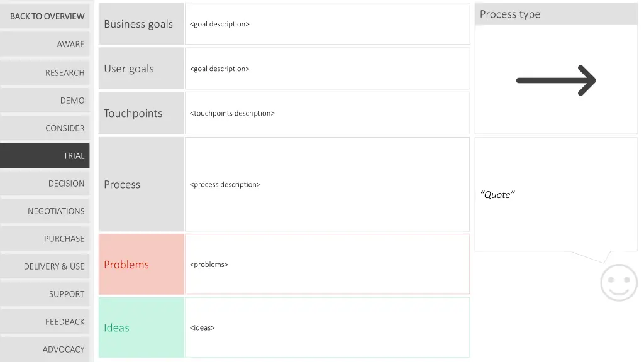The height and width of the screenshot is (362, 644).
Task: Click the smiley face icon
Action: (619, 283)
